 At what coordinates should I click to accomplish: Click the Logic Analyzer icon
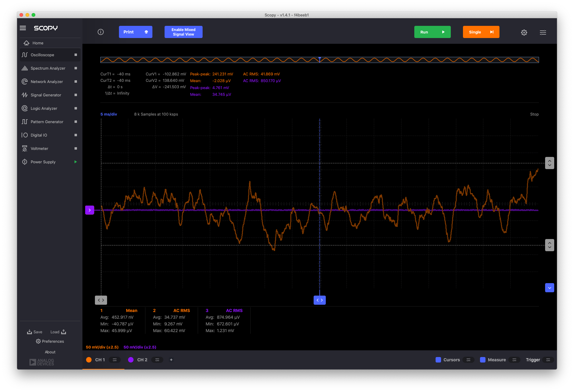click(25, 108)
